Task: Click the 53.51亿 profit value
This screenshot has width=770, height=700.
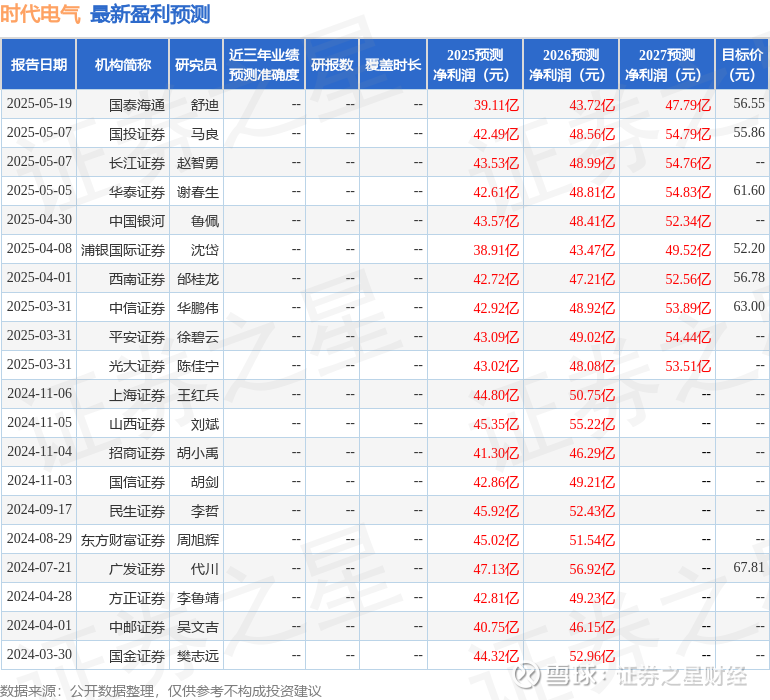Action: (688, 366)
